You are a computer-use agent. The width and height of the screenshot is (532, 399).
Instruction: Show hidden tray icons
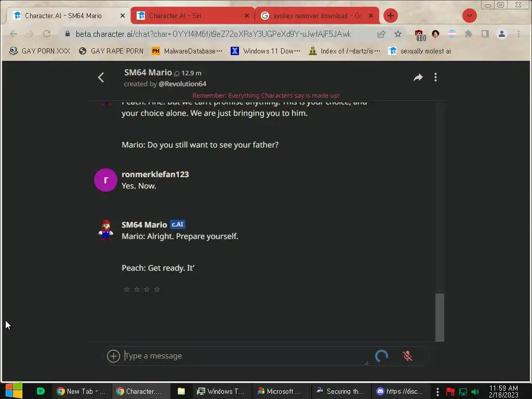click(x=437, y=392)
